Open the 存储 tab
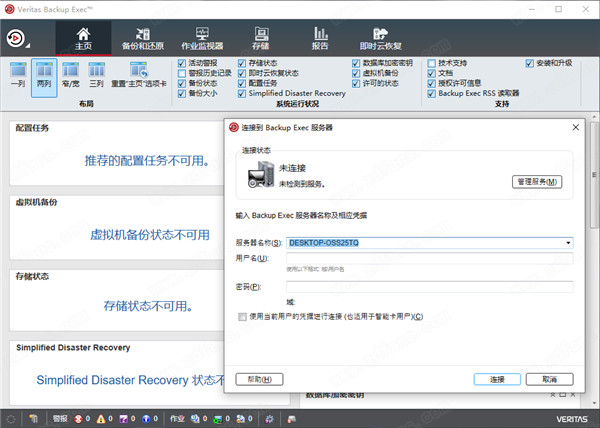600x428 pixels. coord(261,38)
